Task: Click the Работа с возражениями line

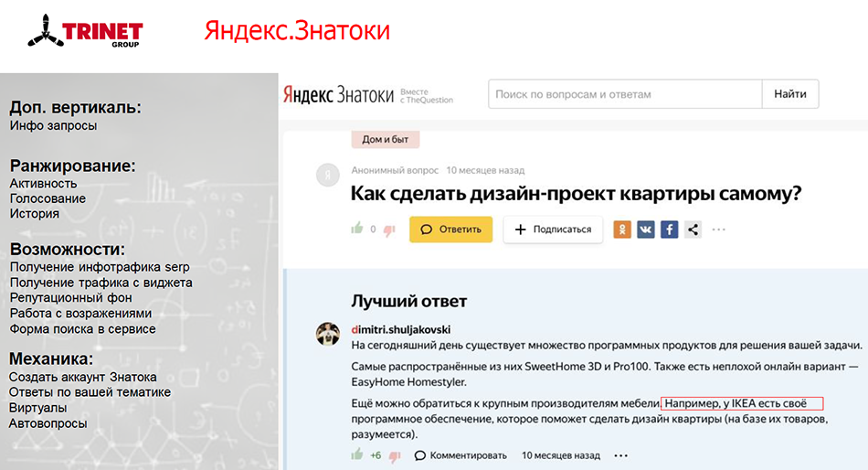Action: pos(80,314)
